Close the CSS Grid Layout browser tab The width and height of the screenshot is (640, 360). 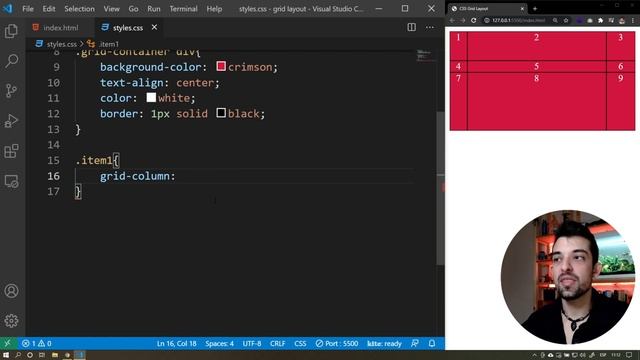[522, 9]
